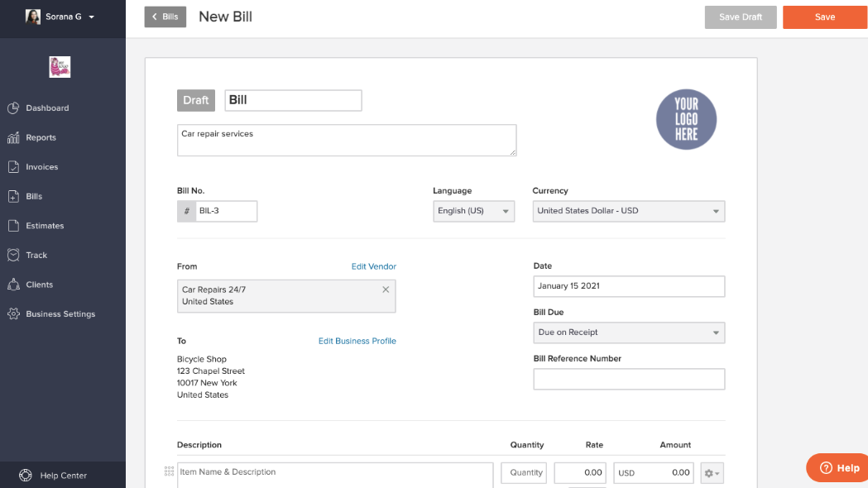Screen dimensions: 868x488
Task: Open the line item settings gear menu
Action: (x=711, y=472)
